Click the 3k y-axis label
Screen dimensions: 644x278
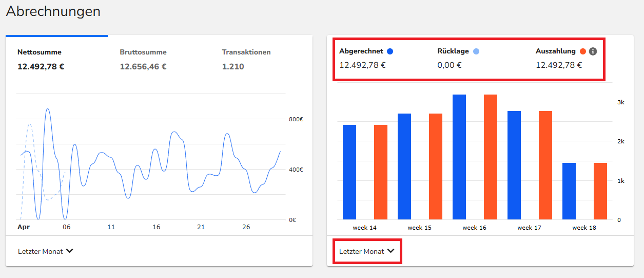(x=620, y=102)
